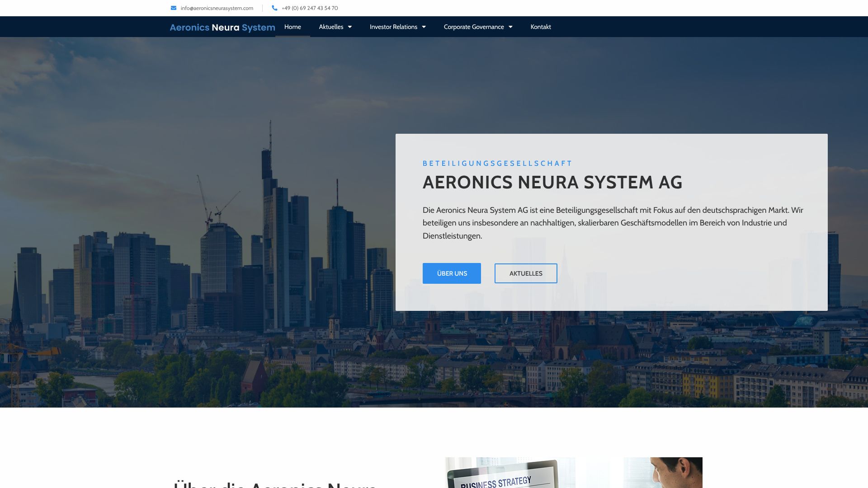Expand the Corporate Governance dropdown caret

[510, 27]
